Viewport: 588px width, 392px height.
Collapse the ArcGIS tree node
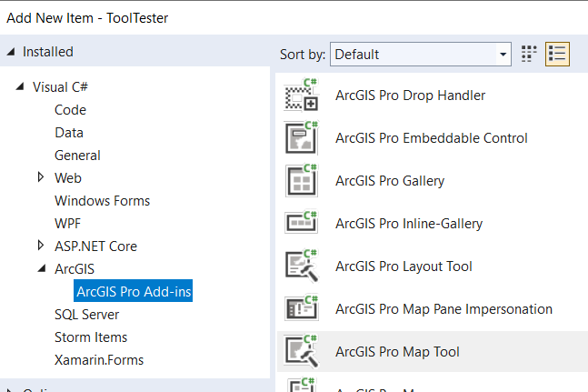(41, 269)
